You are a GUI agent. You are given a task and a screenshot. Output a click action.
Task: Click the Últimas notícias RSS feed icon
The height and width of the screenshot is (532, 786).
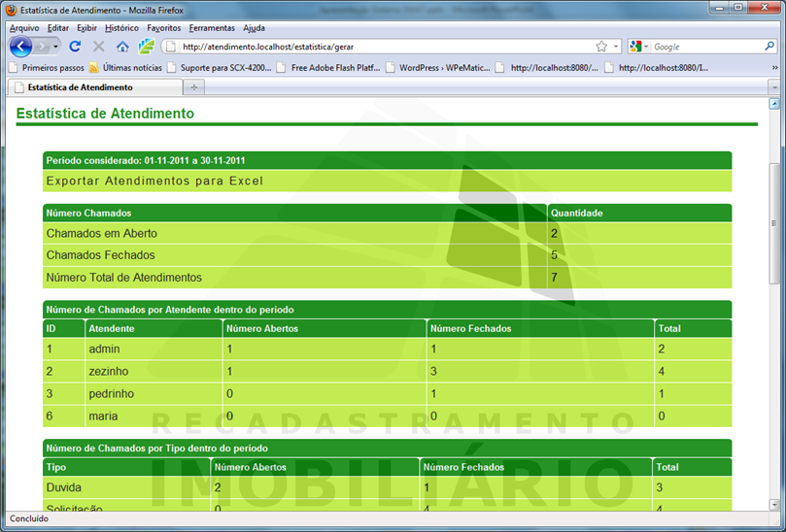click(93, 68)
